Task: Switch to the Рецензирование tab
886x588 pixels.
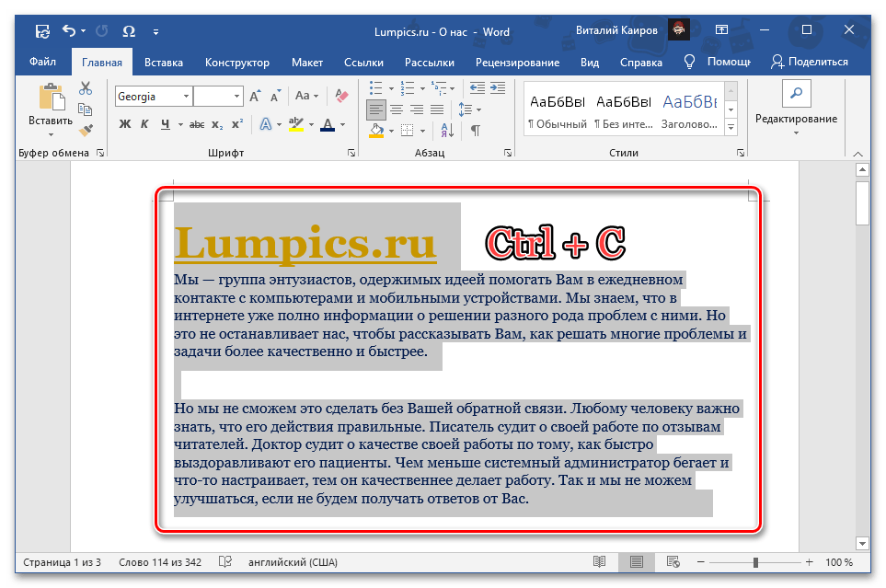Action: coord(518,63)
